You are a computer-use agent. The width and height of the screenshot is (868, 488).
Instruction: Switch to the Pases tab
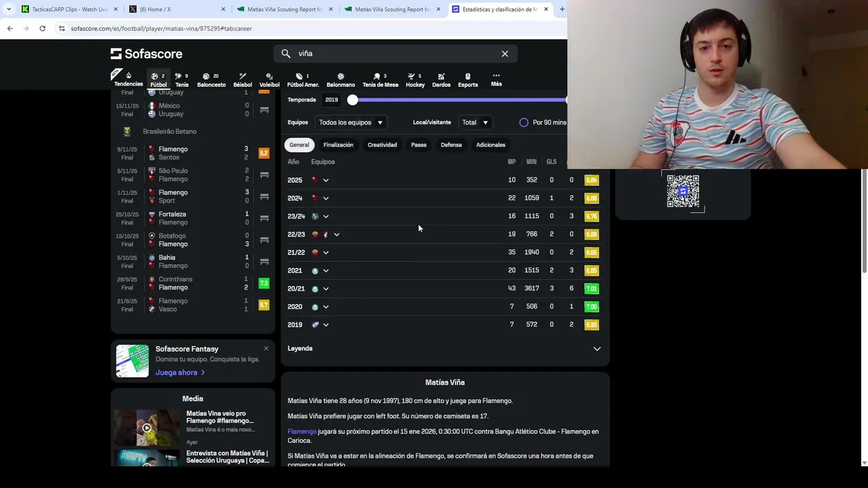coord(418,145)
